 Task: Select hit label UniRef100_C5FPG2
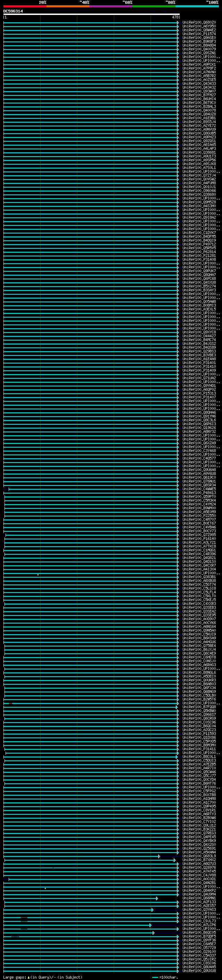click(x=199, y=791)
